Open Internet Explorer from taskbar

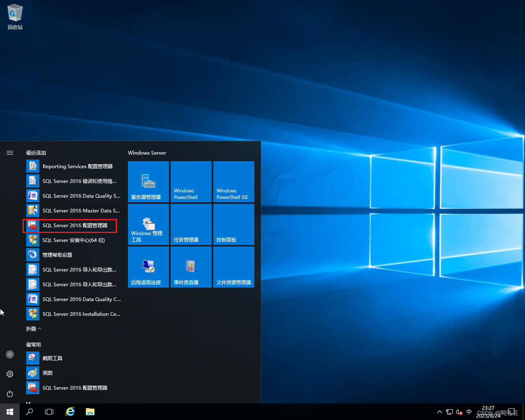pyautogui.click(x=70, y=412)
